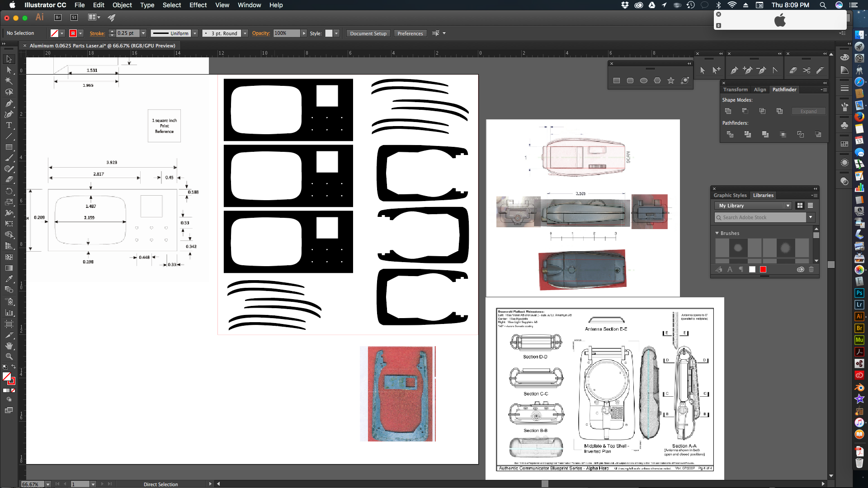This screenshot has width=868, height=488.
Task: Open the 3 pt. Round brush dropdown
Action: tap(245, 33)
